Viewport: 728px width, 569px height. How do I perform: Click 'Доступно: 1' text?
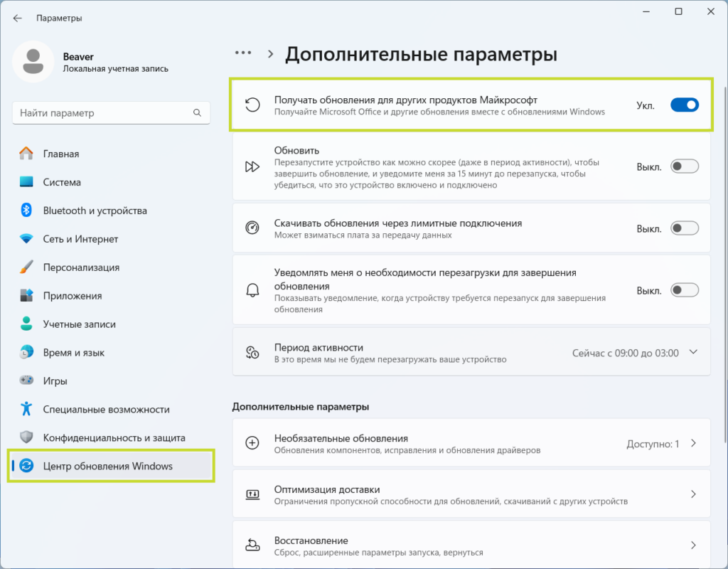(653, 444)
